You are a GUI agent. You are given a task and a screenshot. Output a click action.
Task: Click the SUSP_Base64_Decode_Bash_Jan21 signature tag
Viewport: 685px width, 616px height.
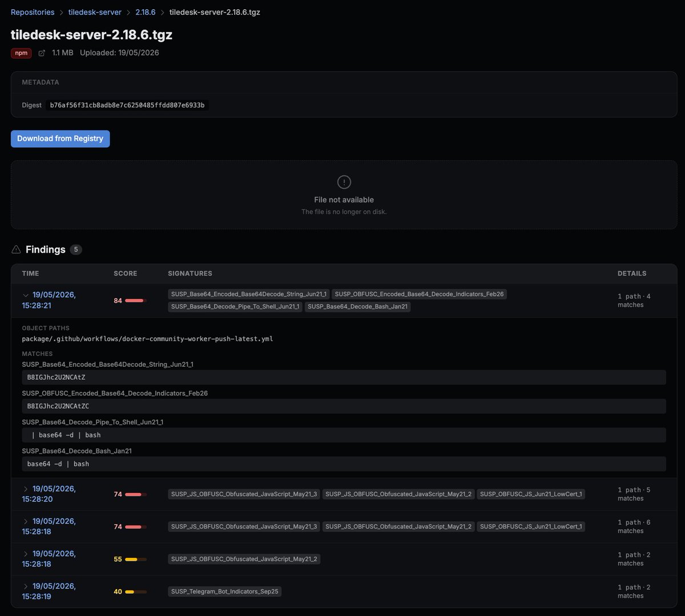point(357,307)
